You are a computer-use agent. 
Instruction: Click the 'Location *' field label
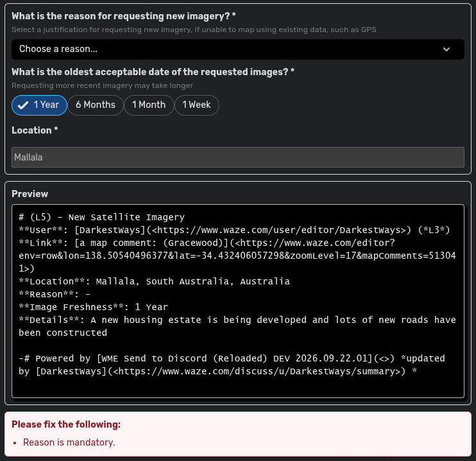tap(35, 130)
